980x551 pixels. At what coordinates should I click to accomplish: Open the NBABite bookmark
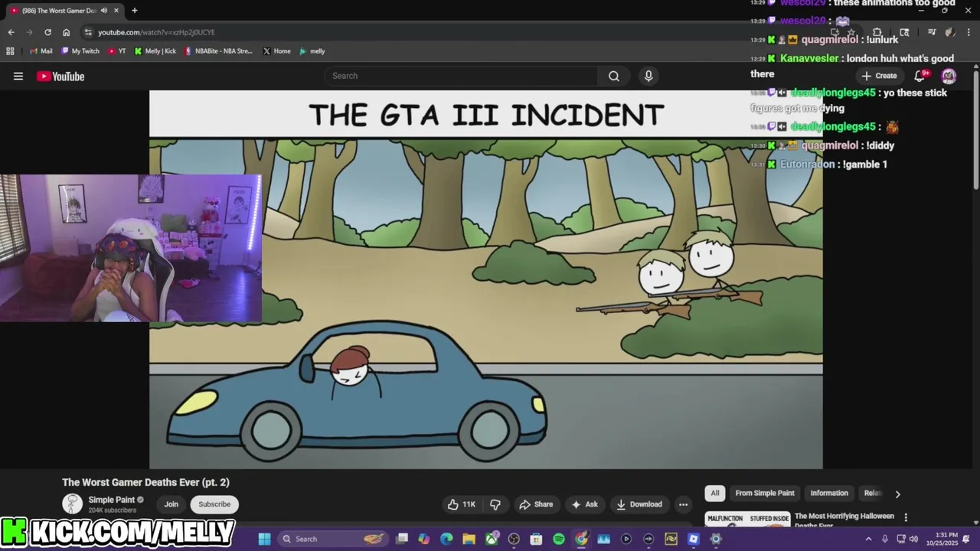218,51
